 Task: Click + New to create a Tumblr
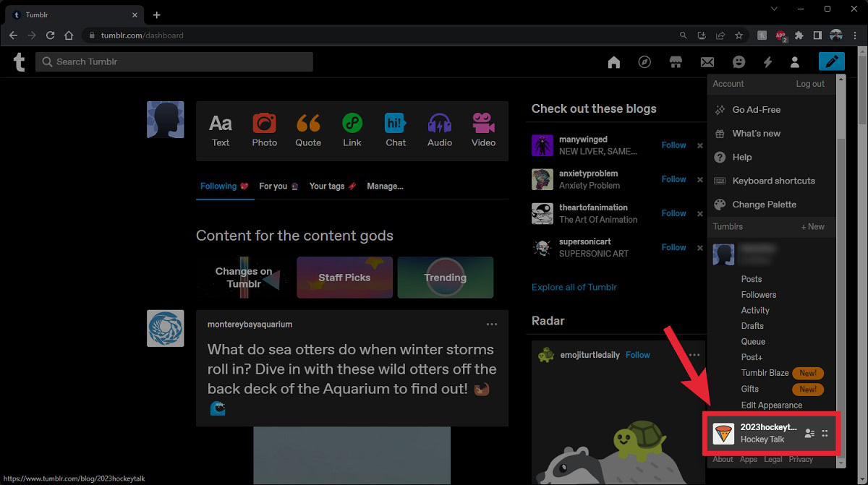pyautogui.click(x=812, y=226)
